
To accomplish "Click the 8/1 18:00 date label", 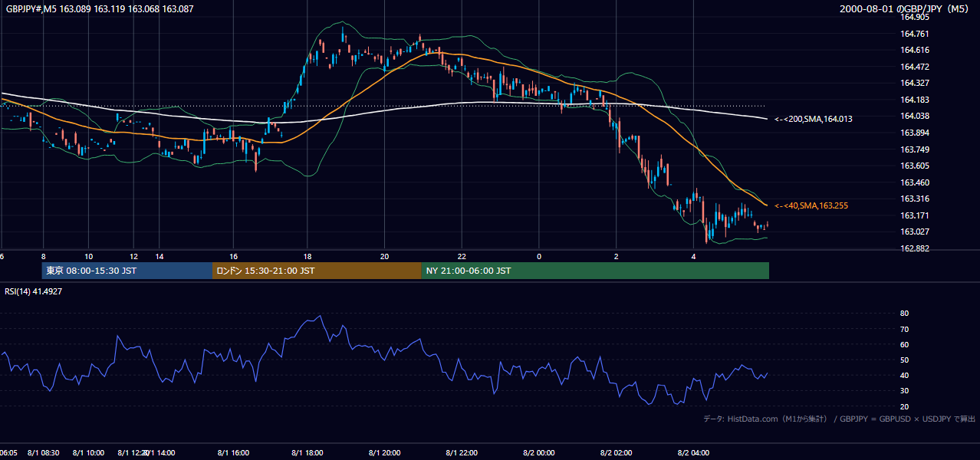I will pos(307,453).
